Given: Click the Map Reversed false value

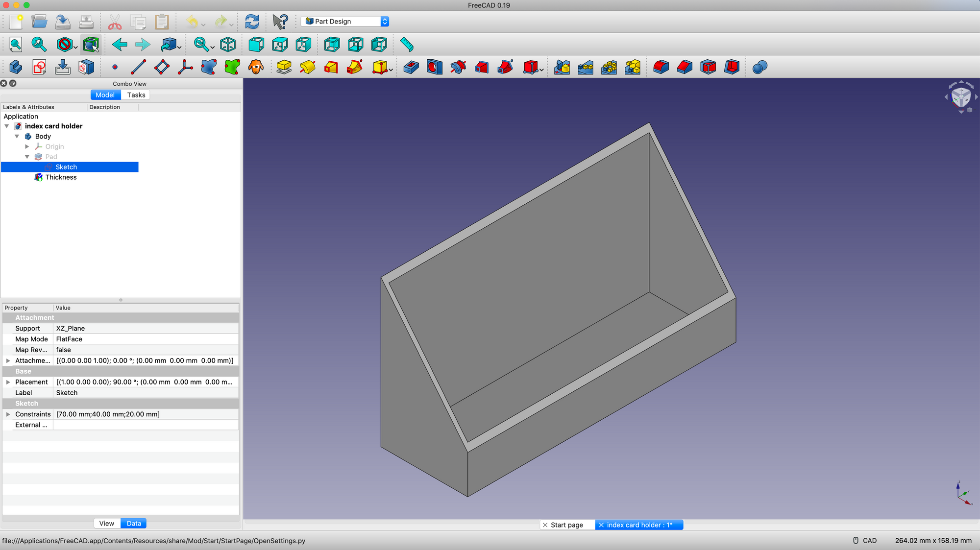Looking at the screenshot, I should (64, 350).
